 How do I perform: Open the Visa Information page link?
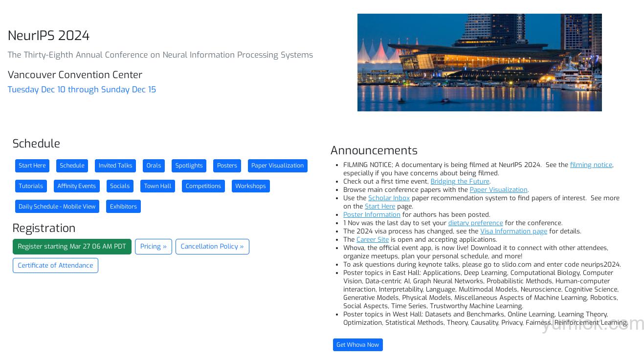[513, 232]
